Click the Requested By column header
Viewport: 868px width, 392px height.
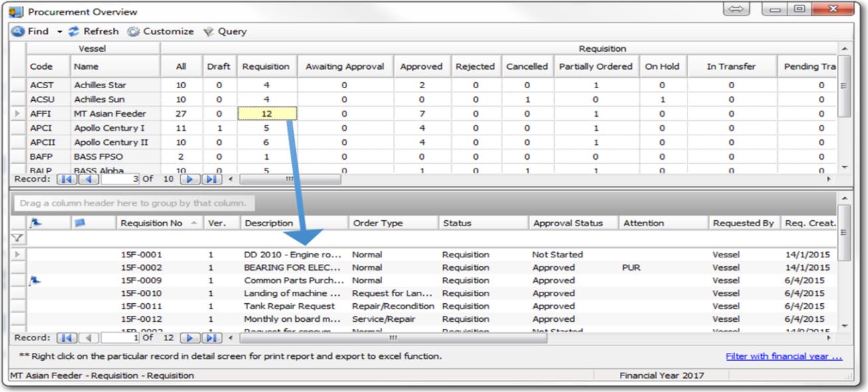[x=744, y=223]
